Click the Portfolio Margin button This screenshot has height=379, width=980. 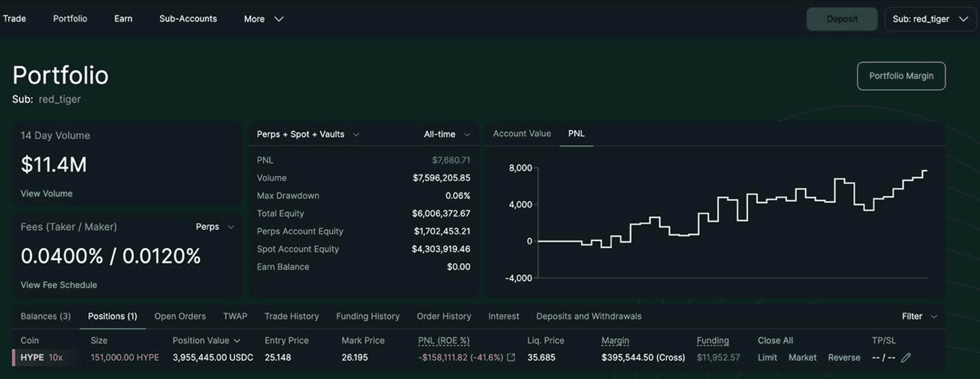click(901, 76)
